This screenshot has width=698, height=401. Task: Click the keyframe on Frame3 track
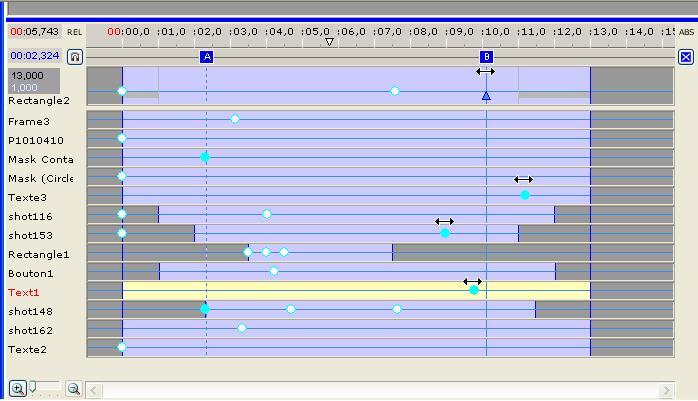235,119
